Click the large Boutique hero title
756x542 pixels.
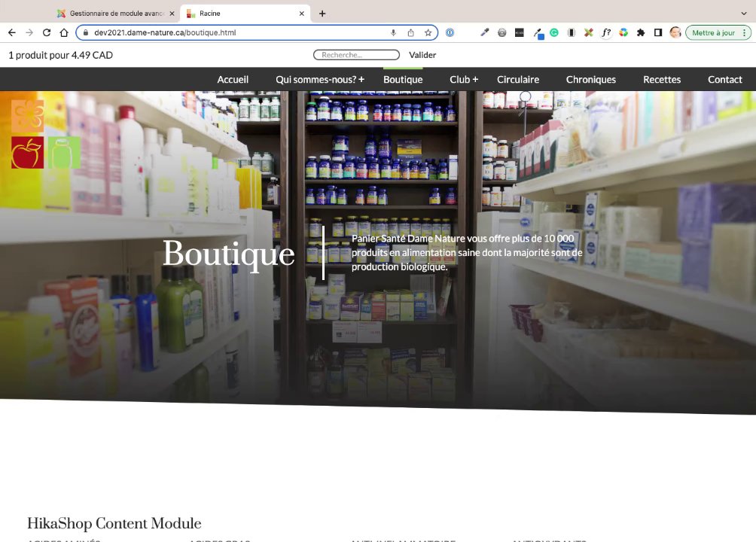pos(229,254)
